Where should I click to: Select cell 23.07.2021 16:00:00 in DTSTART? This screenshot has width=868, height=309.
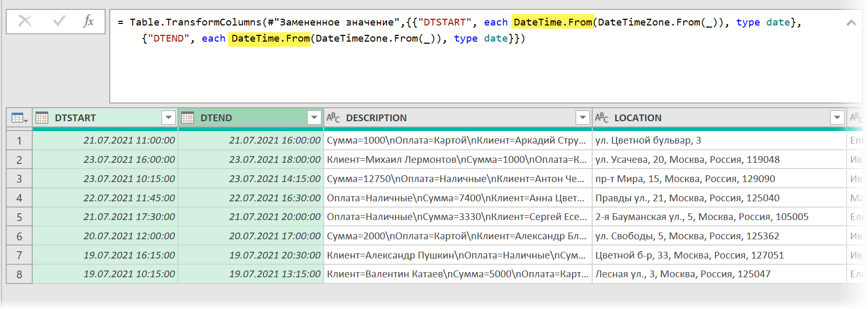pyautogui.click(x=105, y=160)
